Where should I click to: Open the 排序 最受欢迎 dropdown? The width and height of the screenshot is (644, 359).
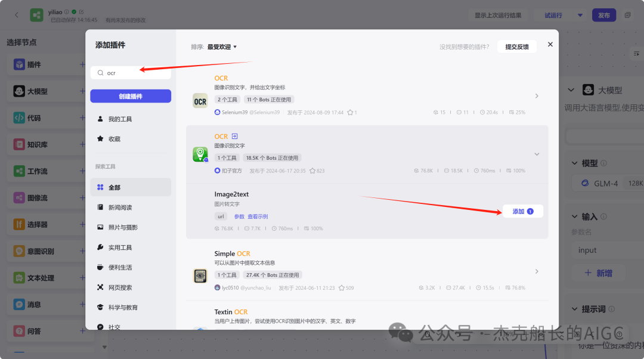click(222, 47)
